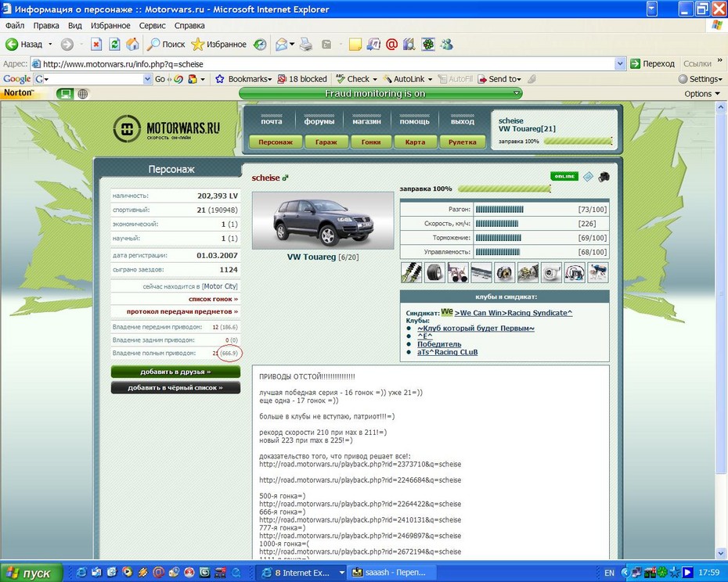
Task: Click the turbocharger part icon
Action: tap(550, 272)
